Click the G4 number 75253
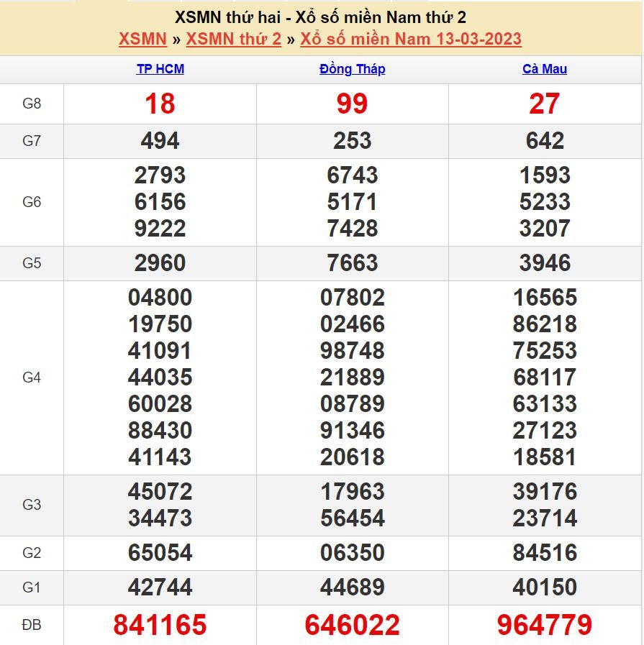The image size is (644, 645). [x=545, y=351]
